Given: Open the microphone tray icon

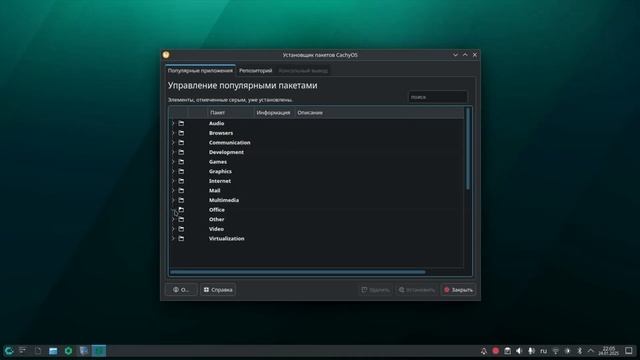Looking at the screenshot, I should coord(531,351).
